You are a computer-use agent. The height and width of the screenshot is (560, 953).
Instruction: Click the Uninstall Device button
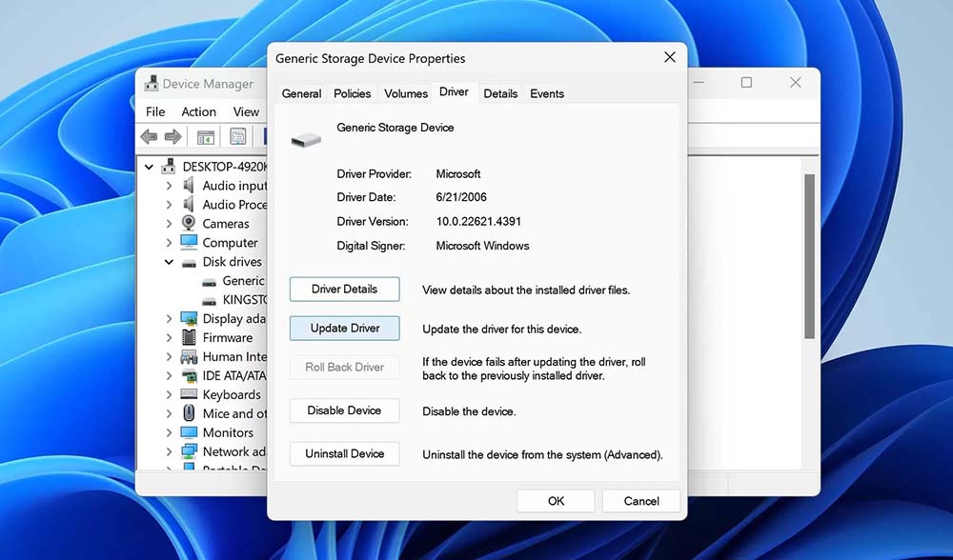pos(344,454)
